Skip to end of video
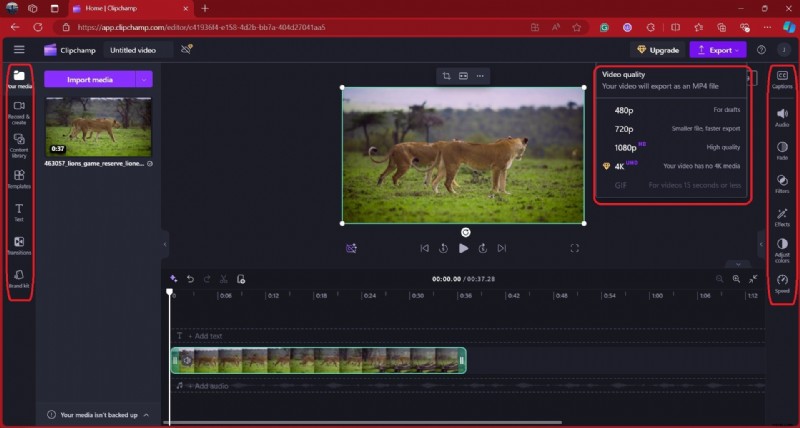The height and width of the screenshot is (428, 800). tap(502, 248)
